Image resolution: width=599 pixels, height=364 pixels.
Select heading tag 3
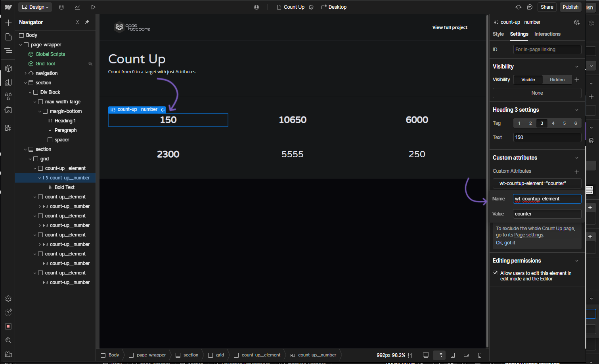[542, 123]
